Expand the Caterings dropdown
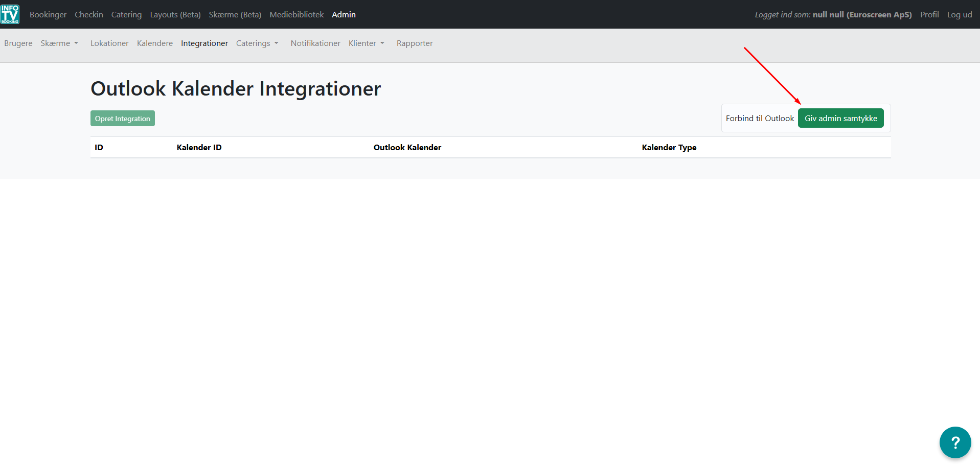980x468 pixels. 257,43
